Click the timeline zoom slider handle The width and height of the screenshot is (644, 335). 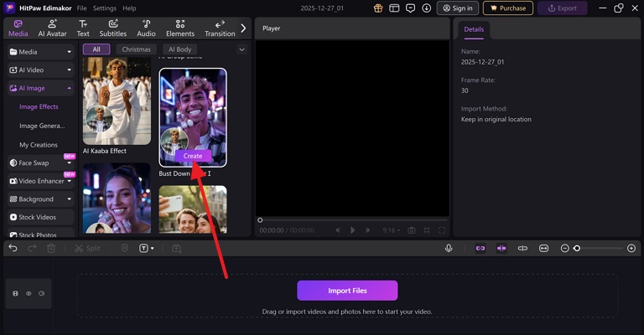(577, 249)
